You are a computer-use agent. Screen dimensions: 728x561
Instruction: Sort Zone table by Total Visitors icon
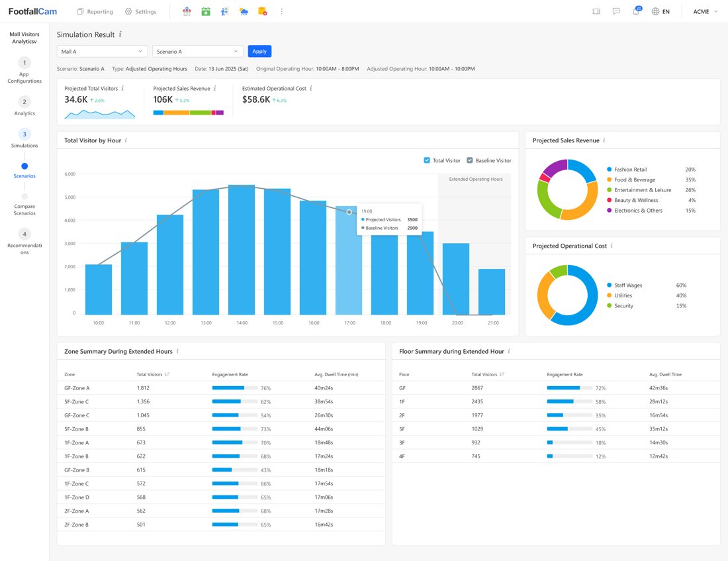(167, 374)
